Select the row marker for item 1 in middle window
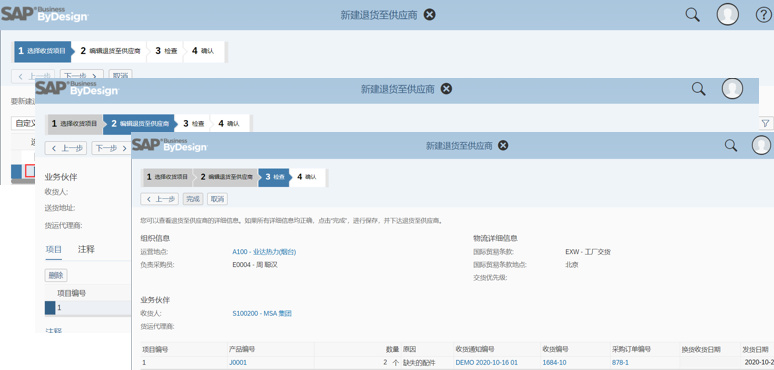774x370 pixels. pyautogui.click(x=50, y=308)
